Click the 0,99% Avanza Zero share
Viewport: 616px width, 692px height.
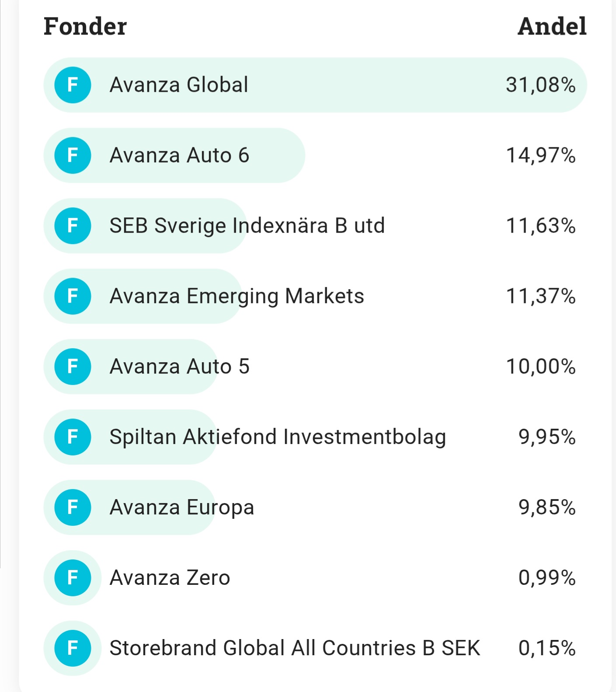546,578
